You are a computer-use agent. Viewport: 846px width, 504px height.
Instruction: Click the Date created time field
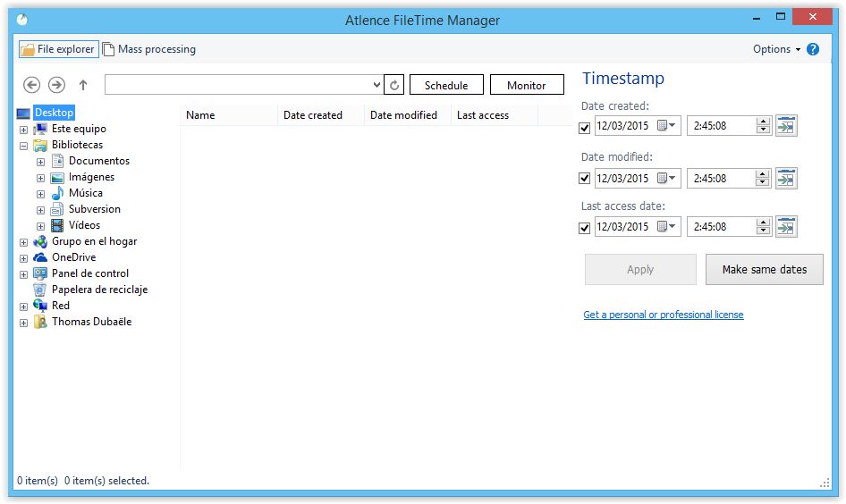tap(722, 126)
